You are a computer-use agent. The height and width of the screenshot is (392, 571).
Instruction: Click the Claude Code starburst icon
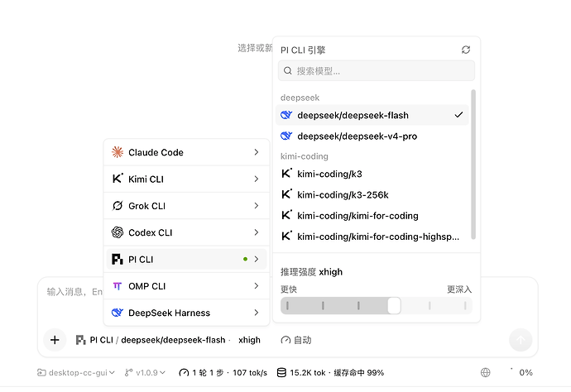tap(118, 152)
